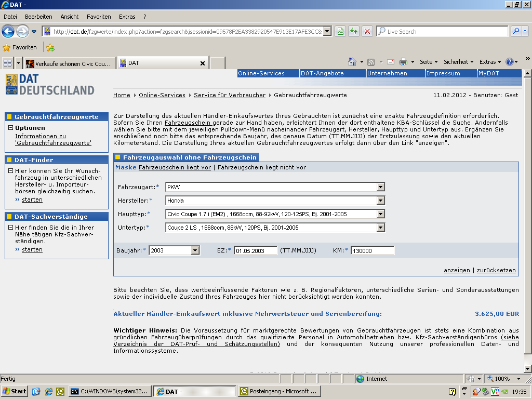Image resolution: width=532 pixels, height=399 pixels.
Task: Open the Fahrzeugart dropdown showing PKW
Action: 275,187
